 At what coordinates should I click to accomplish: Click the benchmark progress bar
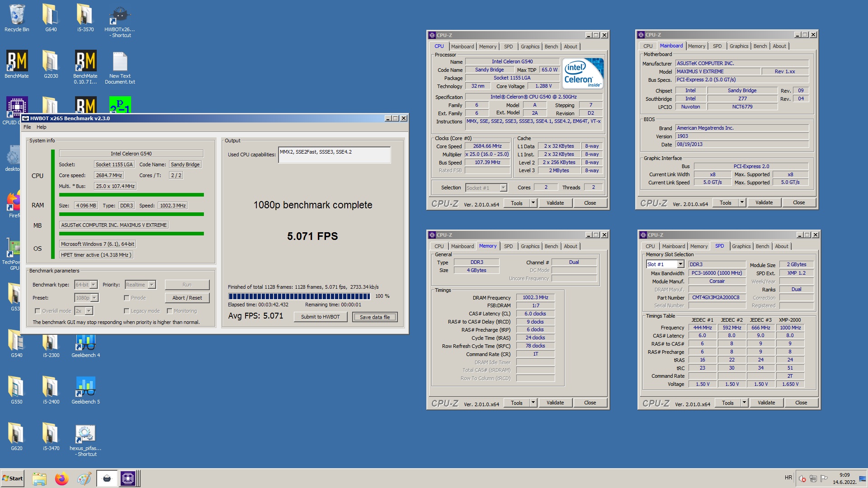coord(299,296)
